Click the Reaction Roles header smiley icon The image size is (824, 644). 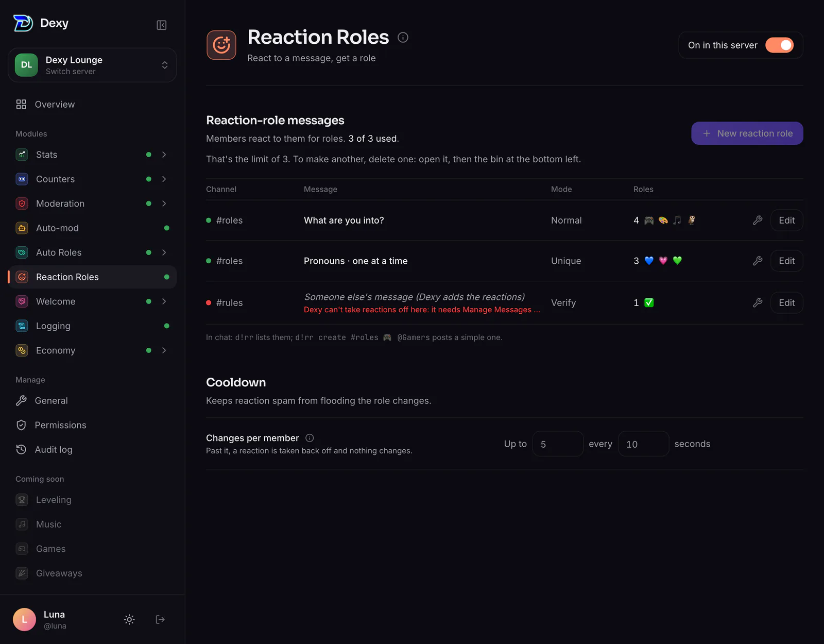tap(221, 45)
